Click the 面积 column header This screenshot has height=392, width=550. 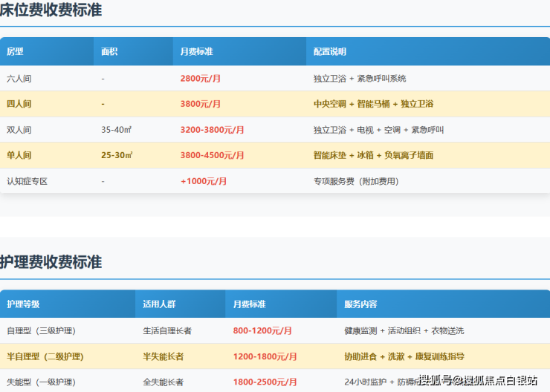click(109, 52)
